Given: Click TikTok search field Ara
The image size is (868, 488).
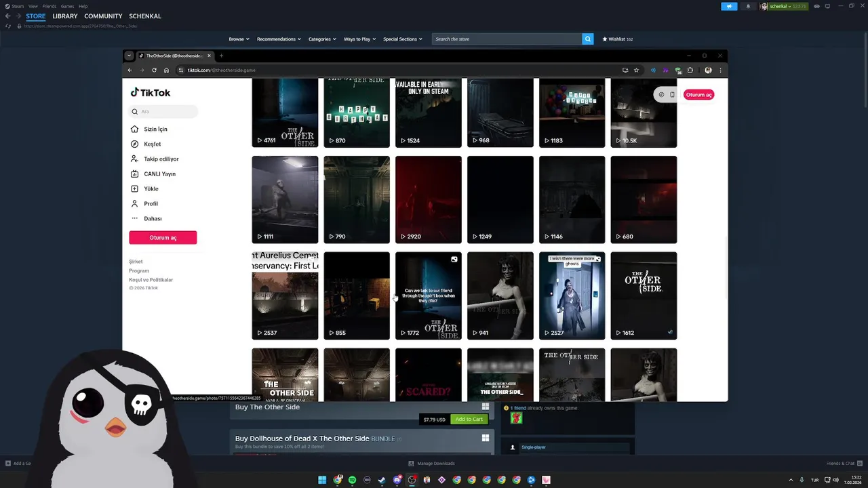Looking at the screenshot, I should [163, 111].
